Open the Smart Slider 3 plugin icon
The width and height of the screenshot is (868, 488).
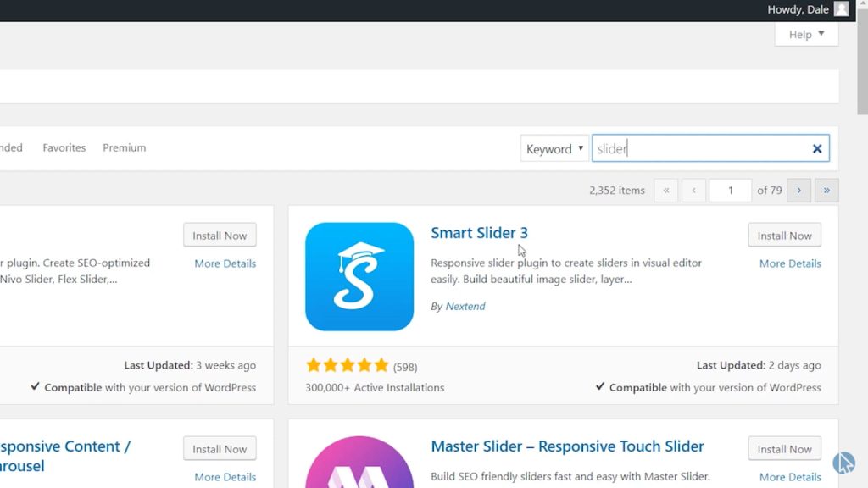point(359,277)
